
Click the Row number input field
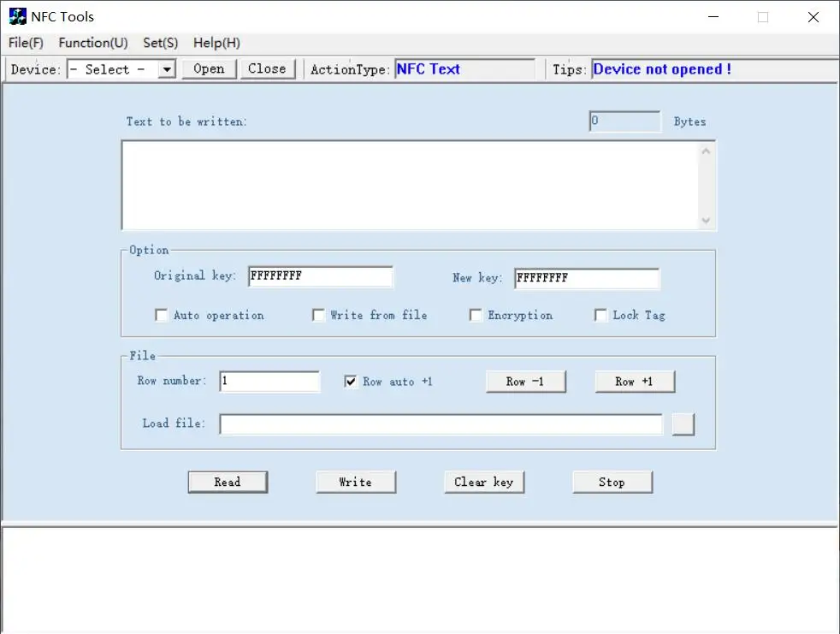[x=269, y=382]
